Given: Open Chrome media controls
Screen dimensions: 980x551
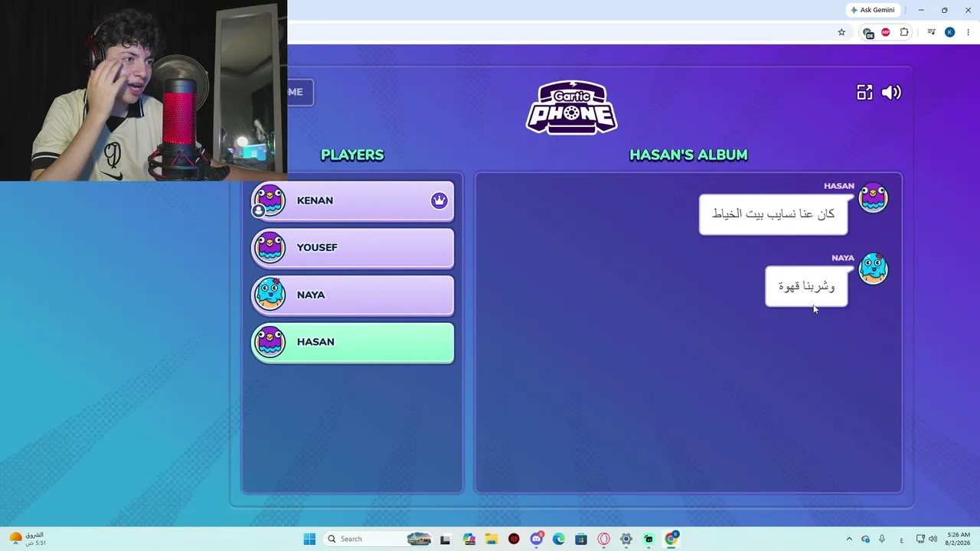Looking at the screenshot, I should 931,32.
